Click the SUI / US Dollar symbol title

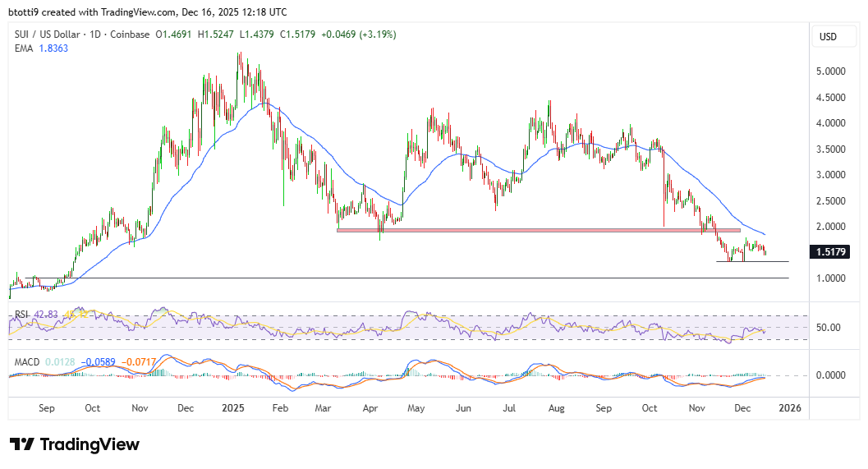click(x=50, y=34)
